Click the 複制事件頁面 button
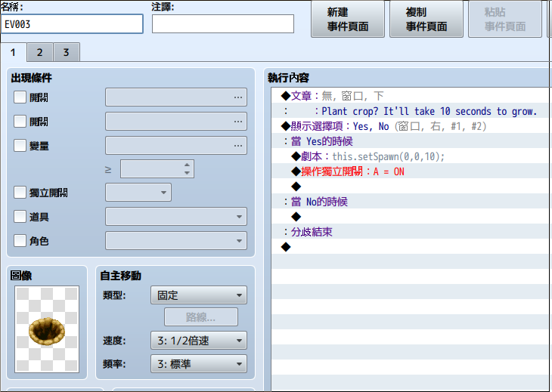 426,20
